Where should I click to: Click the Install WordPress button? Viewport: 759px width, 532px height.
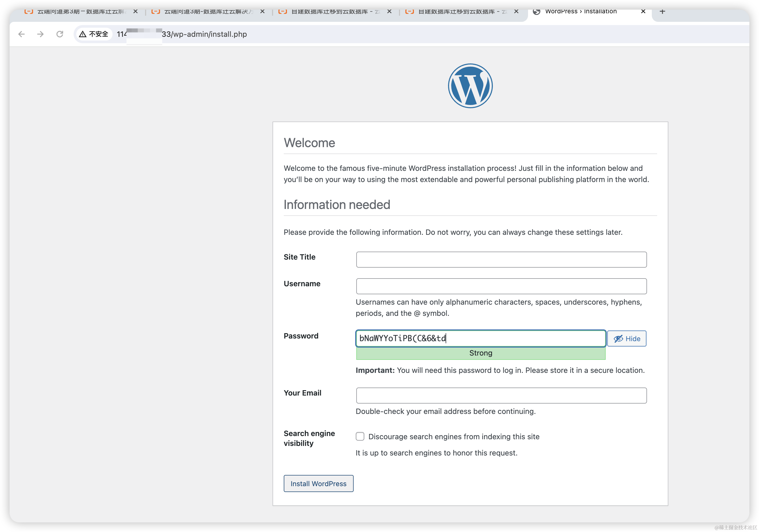318,483
